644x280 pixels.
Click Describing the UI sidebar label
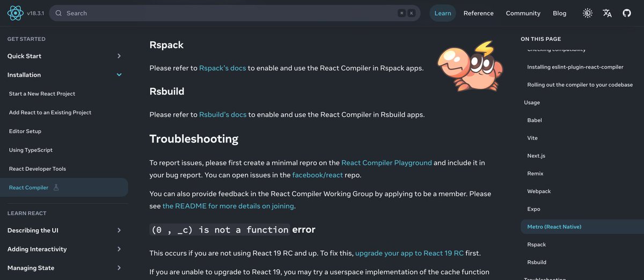coord(33,230)
